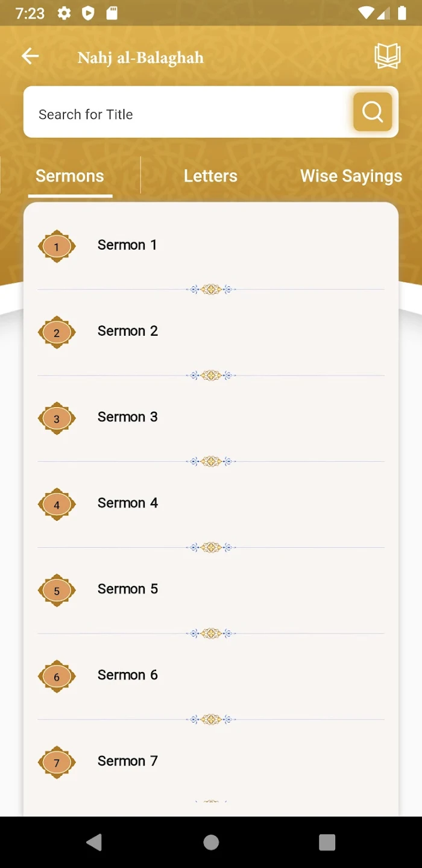The height and width of the screenshot is (868, 422).
Task: Tap the number 3 badge icon
Action: pos(57,418)
